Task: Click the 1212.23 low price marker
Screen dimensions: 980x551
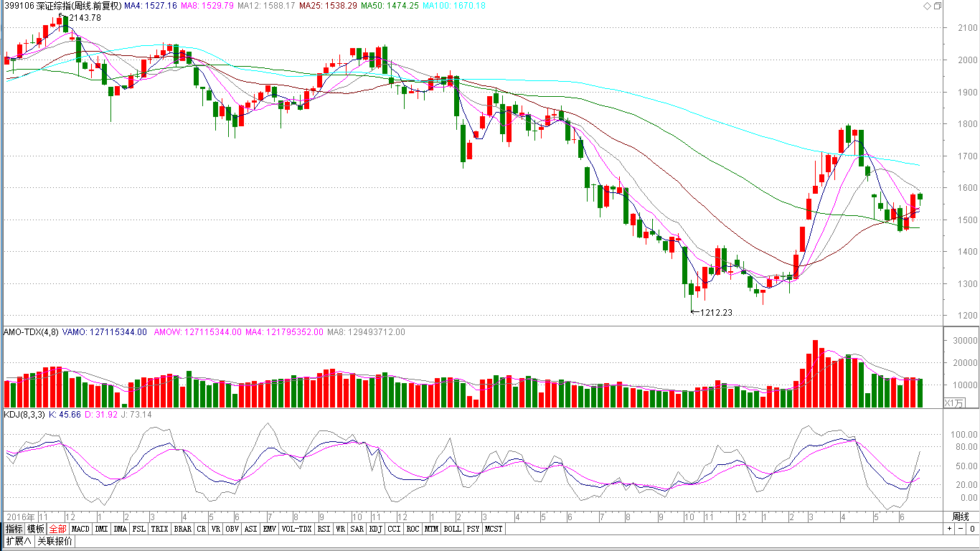Action: click(x=716, y=313)
